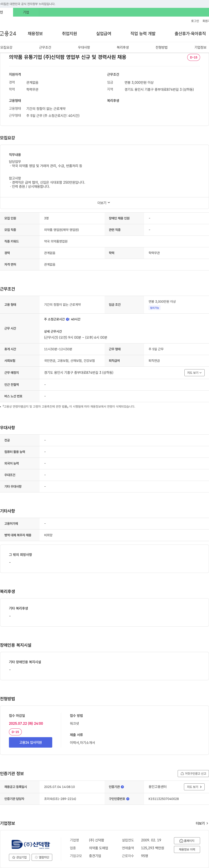Image resolution: width=209 pixels, height=868 pixels.
Task: Click the 신덕팜 company logo
Action: coord(31,844)
